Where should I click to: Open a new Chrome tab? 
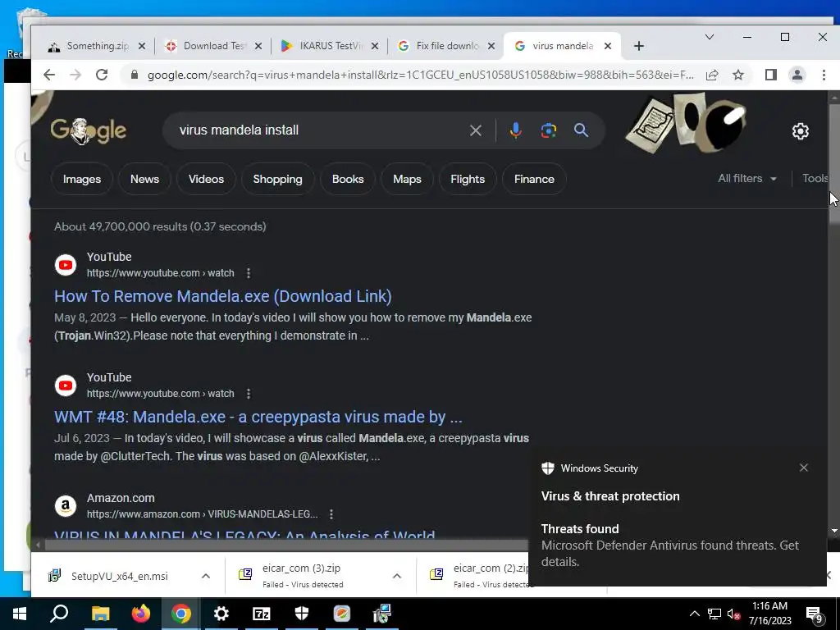638,46
